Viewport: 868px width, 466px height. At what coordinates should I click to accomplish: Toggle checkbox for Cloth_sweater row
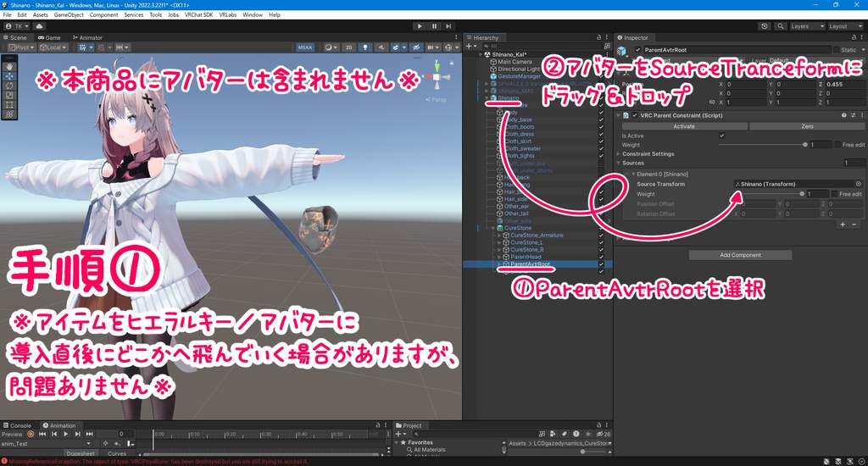click(x=601, y=148)
